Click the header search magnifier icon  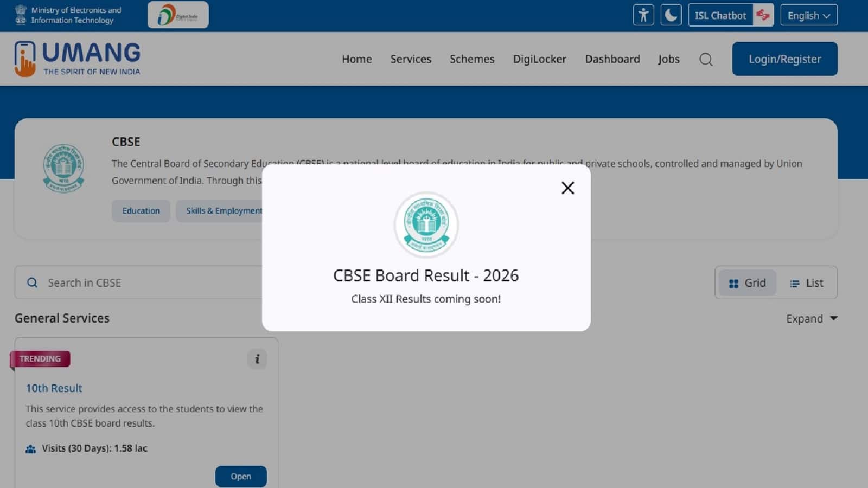706,59
